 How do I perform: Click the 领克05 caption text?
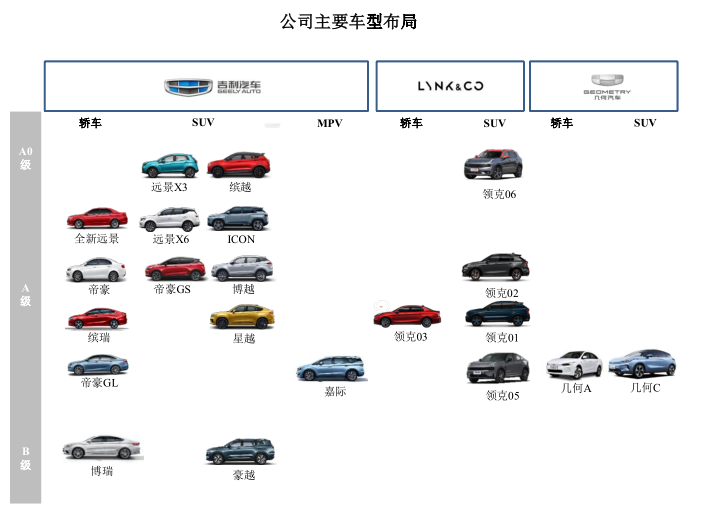502,396
